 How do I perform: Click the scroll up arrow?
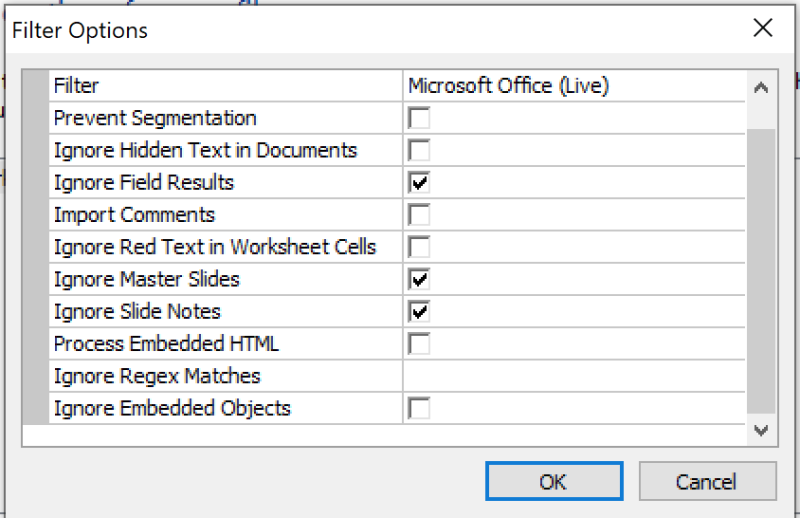click(x=761, y=87)
